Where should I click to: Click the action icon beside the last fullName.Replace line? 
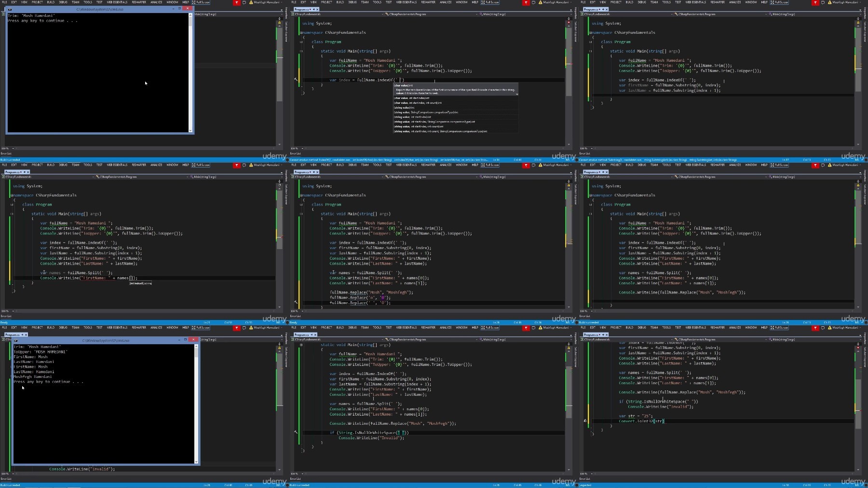point(296,303)
